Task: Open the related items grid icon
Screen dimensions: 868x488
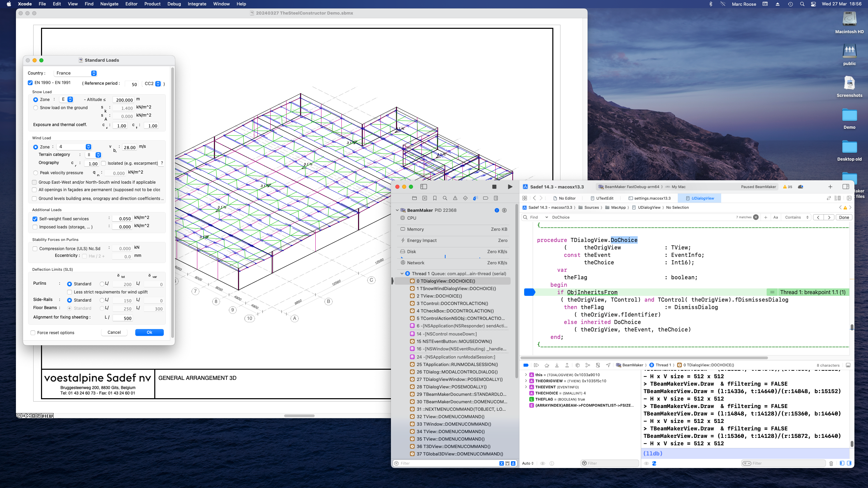Action: point(525,198)
